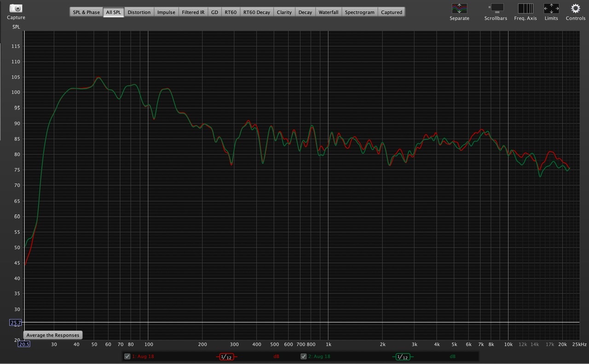The width and height of the screenshot is (589, 364).
Task: Click the 20.5 frequency cursor value box
Action: point(24,344)
